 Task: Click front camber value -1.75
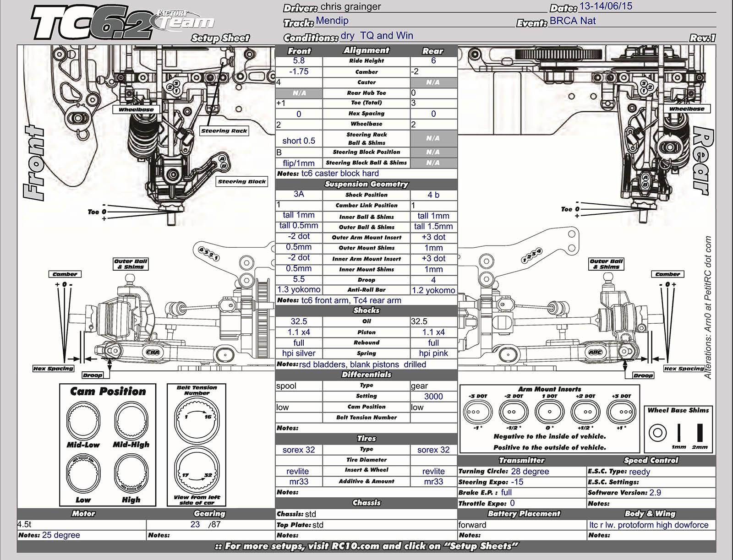pyautogui.click(x=299, y=72)
